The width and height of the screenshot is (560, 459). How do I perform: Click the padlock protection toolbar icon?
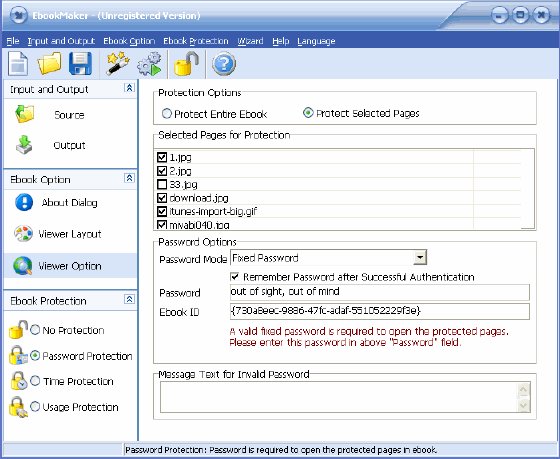pyautogui.click(x=186, y=64)
